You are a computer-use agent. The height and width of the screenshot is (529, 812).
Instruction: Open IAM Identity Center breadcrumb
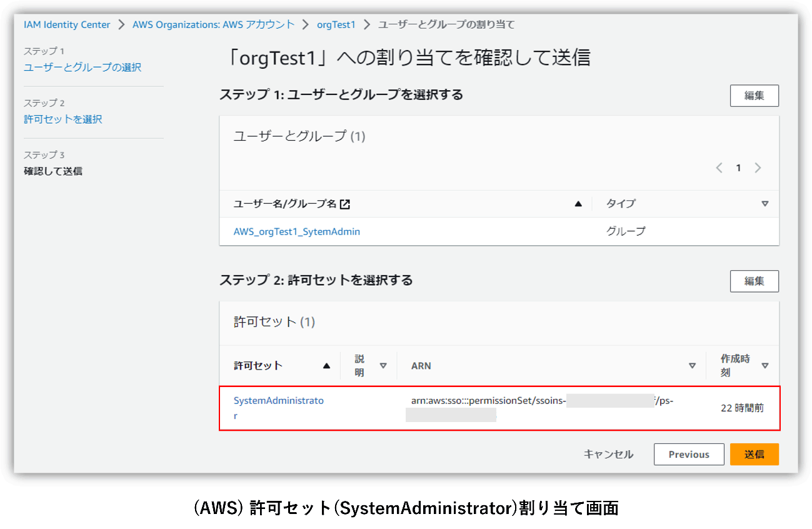click(67, 25)
